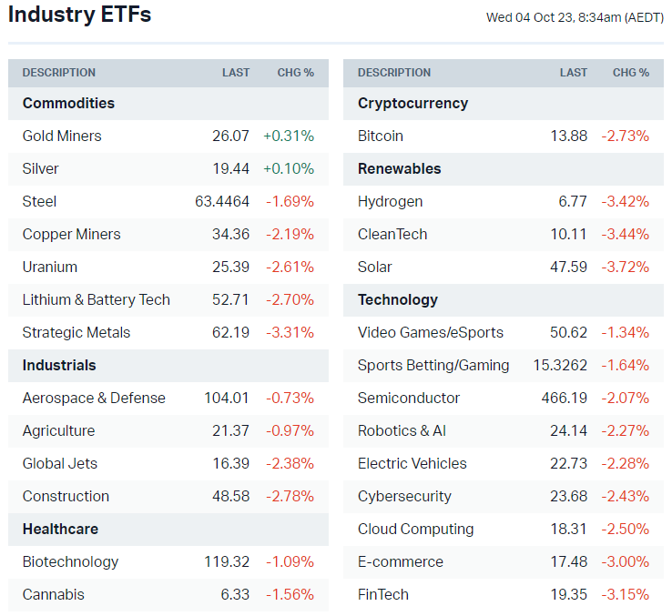
Task: Click the Cybersecurity ETF link
Action: (x=404, y=496)
